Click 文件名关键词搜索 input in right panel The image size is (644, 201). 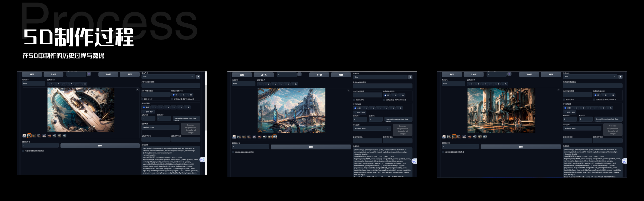592,86
